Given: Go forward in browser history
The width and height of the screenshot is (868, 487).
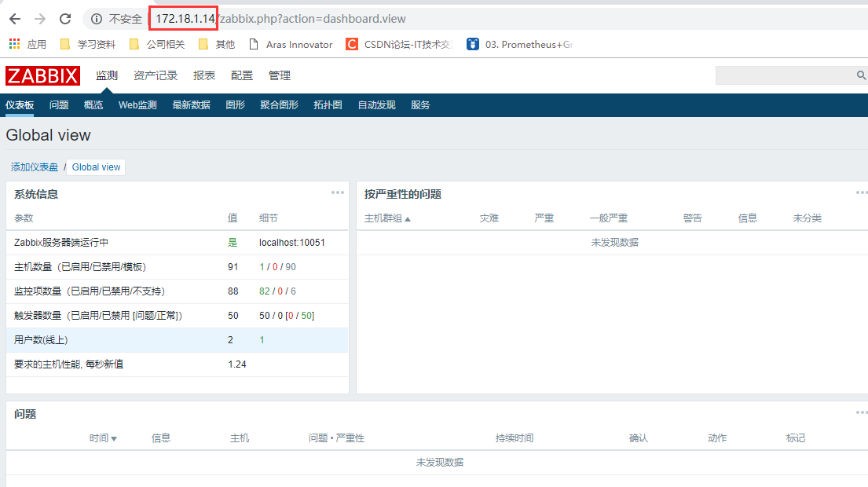Looking at the screenshot, I should [x=40, y=19].
